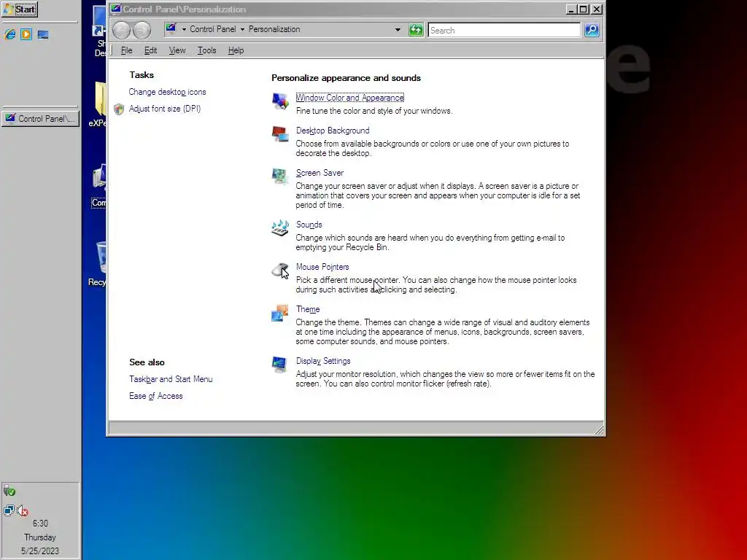Viewport: 747px width, 560px height.
Task: Click Change desktop icons task
Action: tap(167, 92)
